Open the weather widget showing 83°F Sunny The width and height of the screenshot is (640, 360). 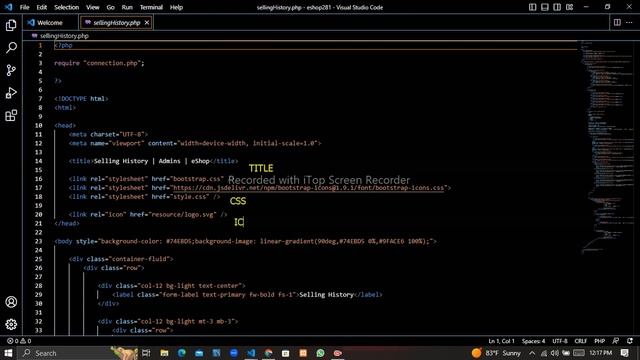pos(496,353)
